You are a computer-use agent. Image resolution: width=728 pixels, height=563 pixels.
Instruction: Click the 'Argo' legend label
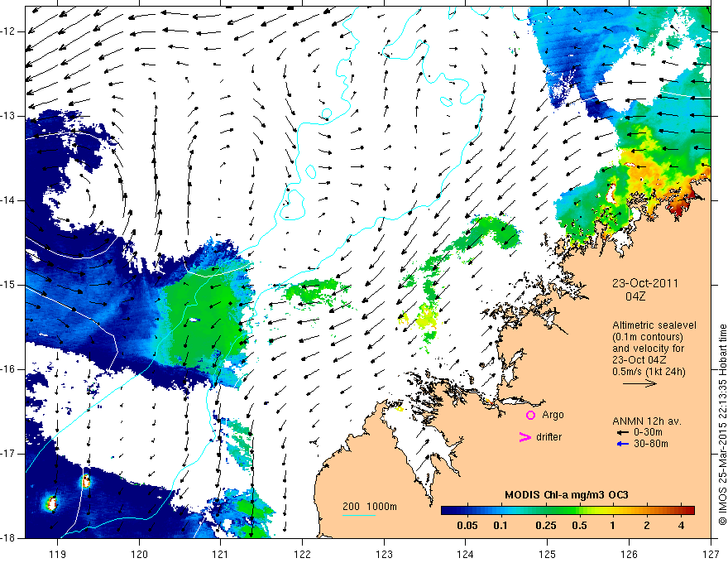point(553,415)
